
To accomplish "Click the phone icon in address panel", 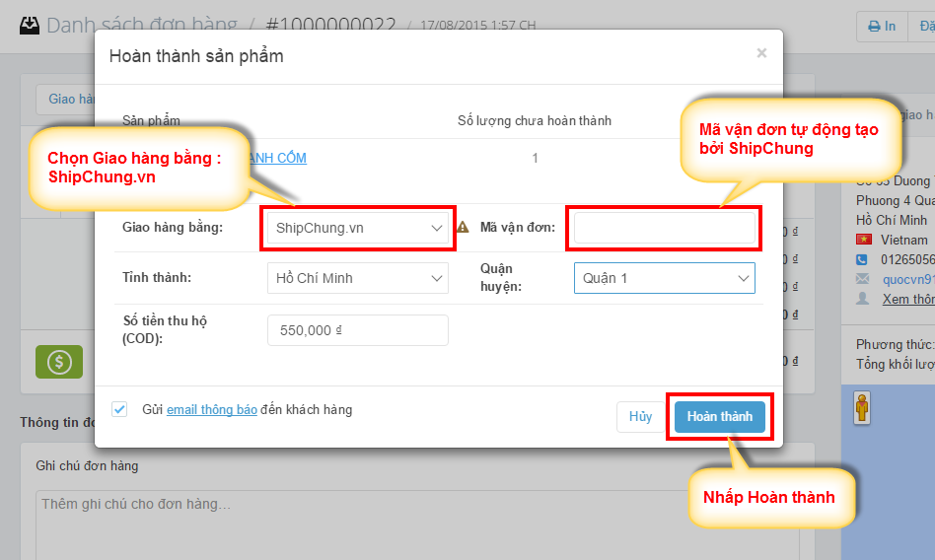I will pos(862,259).
